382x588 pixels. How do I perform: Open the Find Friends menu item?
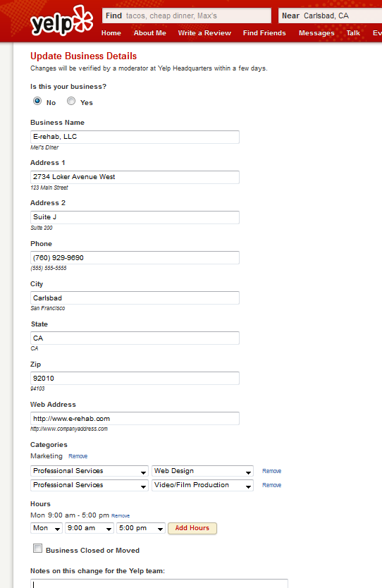point(264,33)
